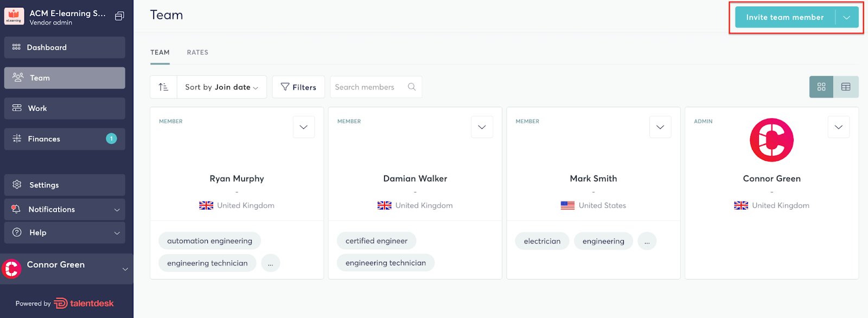This screenshot has height=318, width=868.
Task: Click into the Search members field
Action: 368,87
